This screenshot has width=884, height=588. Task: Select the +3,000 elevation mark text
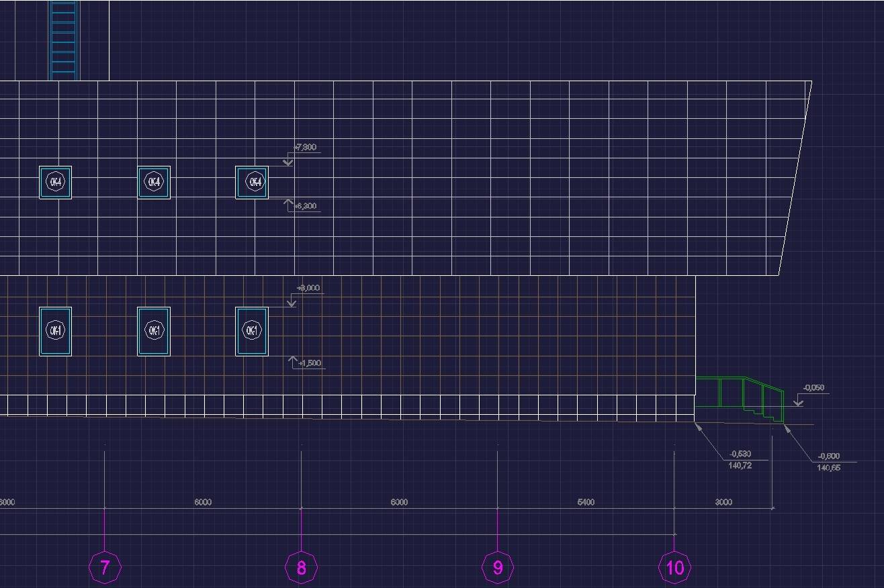(308, 288)
